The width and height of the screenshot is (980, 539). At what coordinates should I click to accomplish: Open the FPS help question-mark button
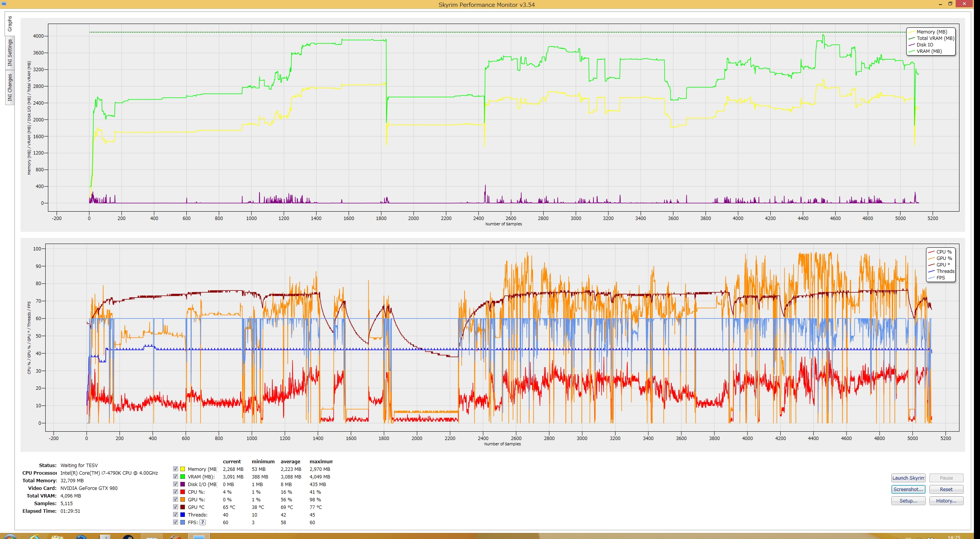[x=203, y=522]
